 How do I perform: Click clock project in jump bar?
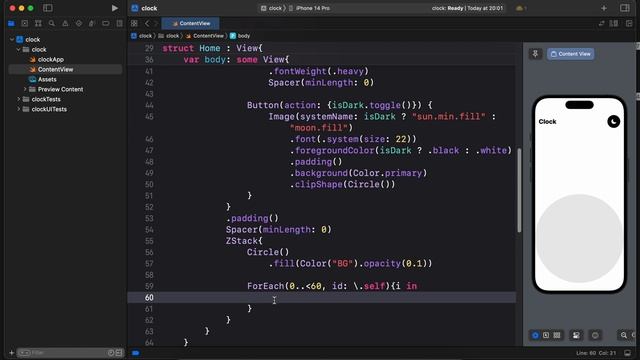(x=142, y=36)
